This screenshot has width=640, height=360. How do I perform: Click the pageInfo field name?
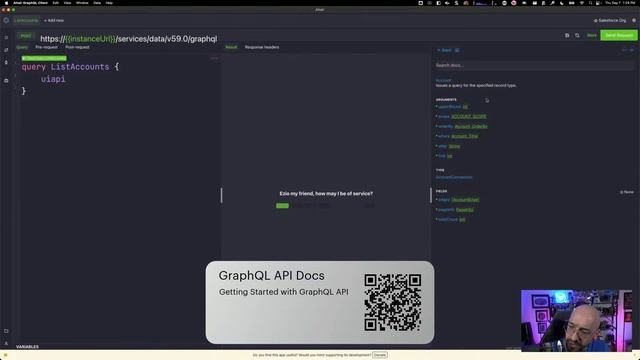[446, 210]
